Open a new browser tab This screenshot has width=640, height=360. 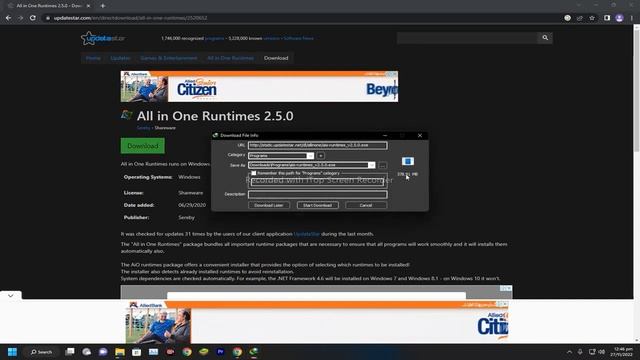[103, 6]
